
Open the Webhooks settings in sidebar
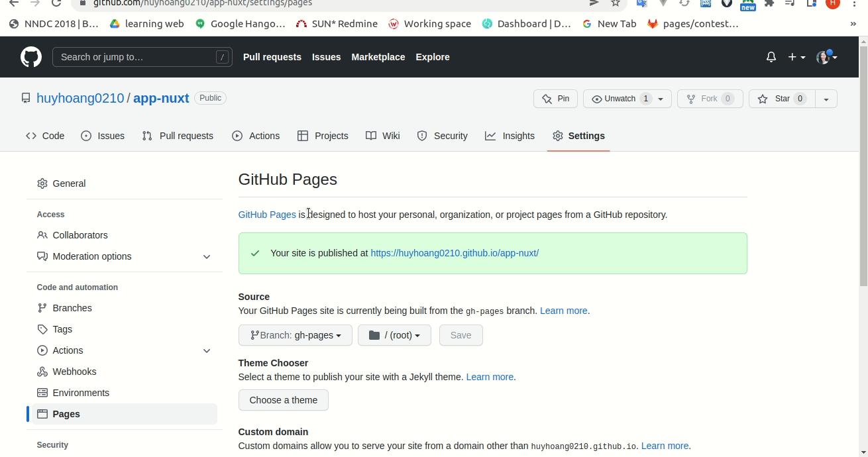coord(74,372)
